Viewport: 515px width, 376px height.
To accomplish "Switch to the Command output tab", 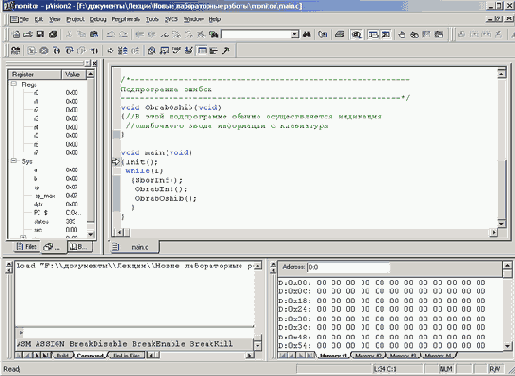I will click(90, 356).
